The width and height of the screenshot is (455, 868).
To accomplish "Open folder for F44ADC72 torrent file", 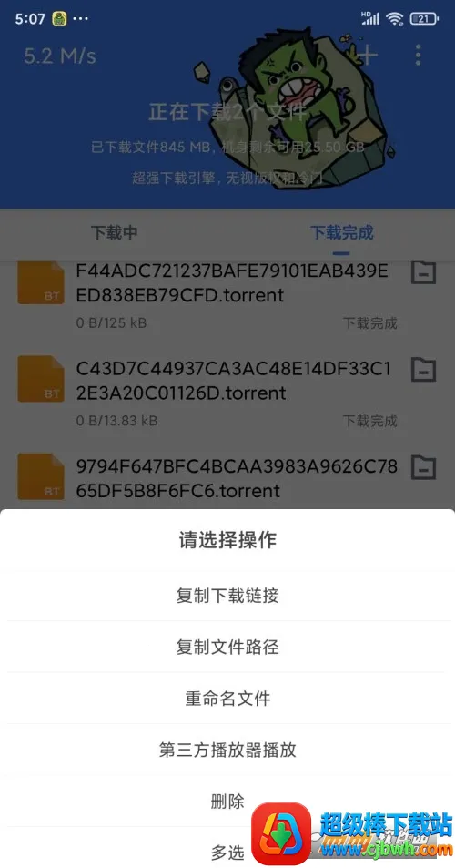I will [423, 271].
